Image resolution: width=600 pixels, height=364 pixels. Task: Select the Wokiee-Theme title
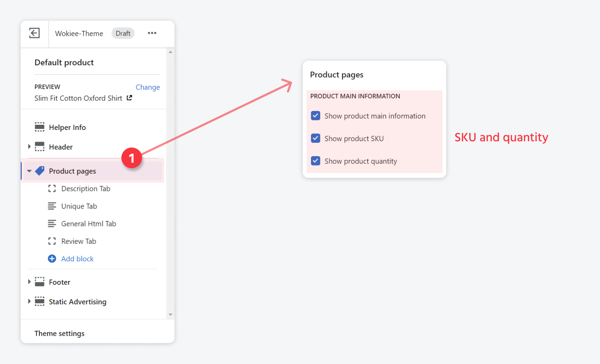(x=79, y=33)
